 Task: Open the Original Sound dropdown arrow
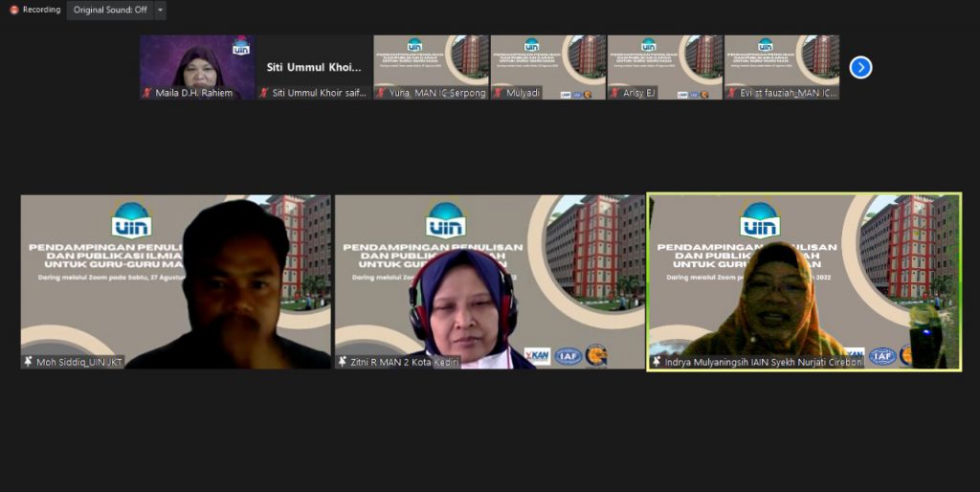[160, 10]
